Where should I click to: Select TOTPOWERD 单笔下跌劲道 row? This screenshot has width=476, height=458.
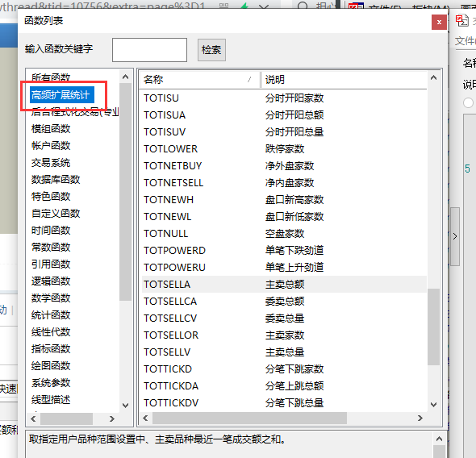click(x=284, y=251)
